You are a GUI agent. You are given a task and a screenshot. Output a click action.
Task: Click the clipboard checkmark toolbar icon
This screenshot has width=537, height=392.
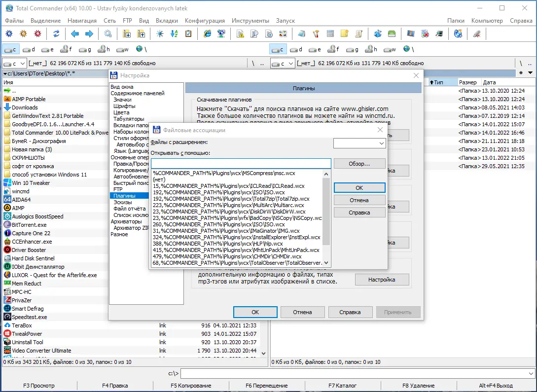pos(188,34)
